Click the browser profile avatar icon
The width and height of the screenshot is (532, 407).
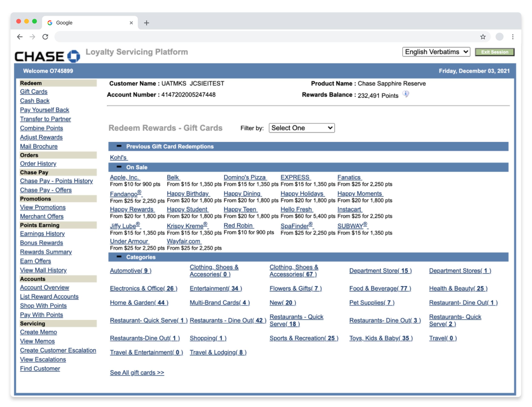click(499, 37)
